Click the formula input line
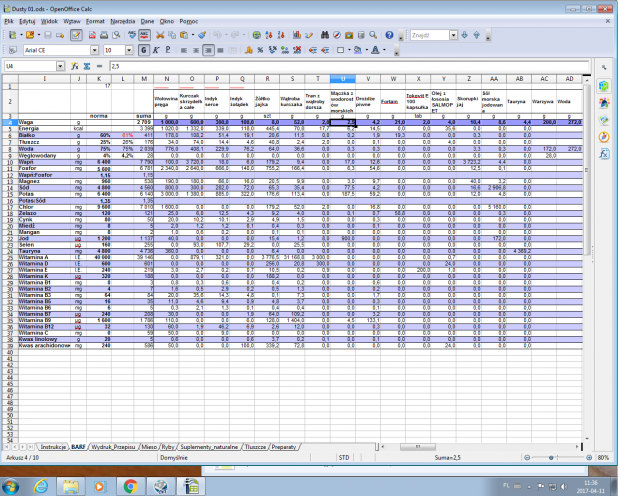This screenshot has height=496, width=620. click(x=350, y=66)
